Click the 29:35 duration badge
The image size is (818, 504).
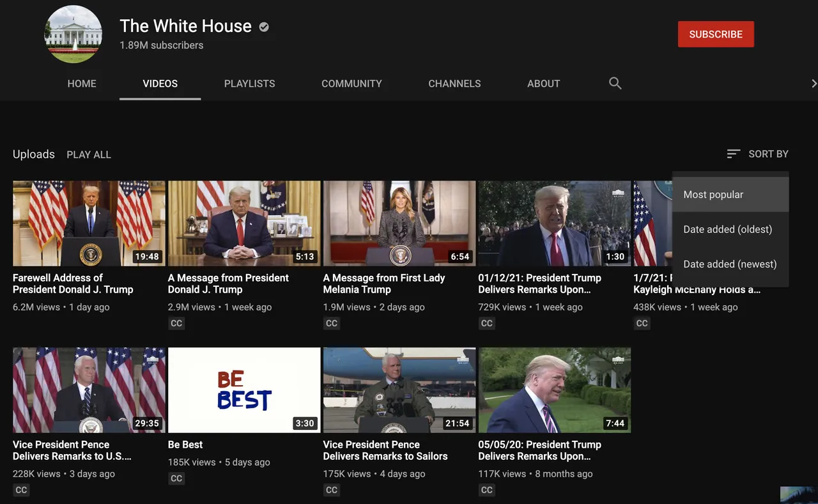[146, 424]
